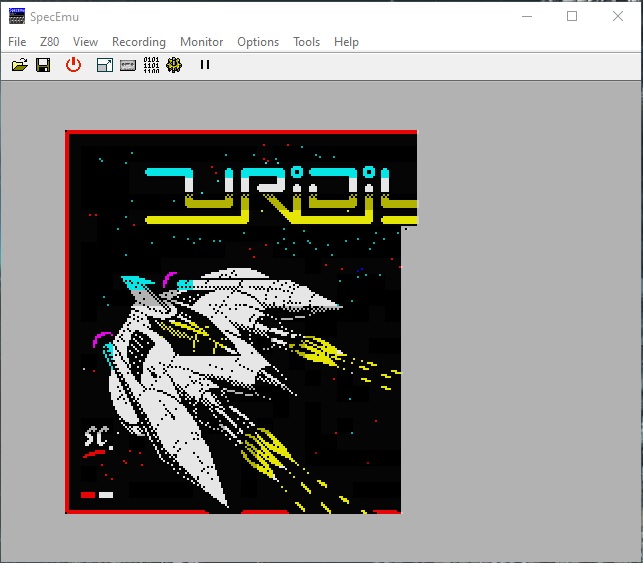Open the Options menu
643x563 pixels.
click(x=258, y=42)
